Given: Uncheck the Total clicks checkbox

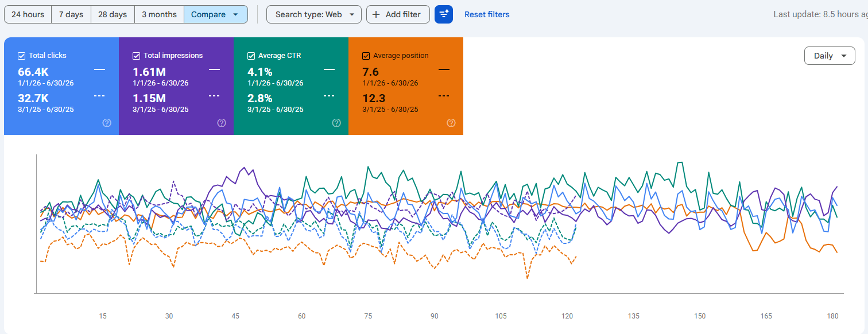Looking at the screenshot, I should point(21,56).
